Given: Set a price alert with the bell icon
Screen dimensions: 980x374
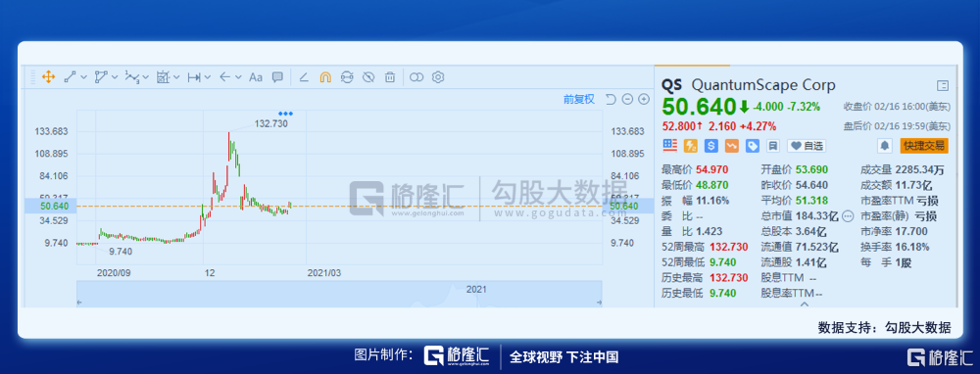Looking at the screenshot, I should [x=884, y=146].
